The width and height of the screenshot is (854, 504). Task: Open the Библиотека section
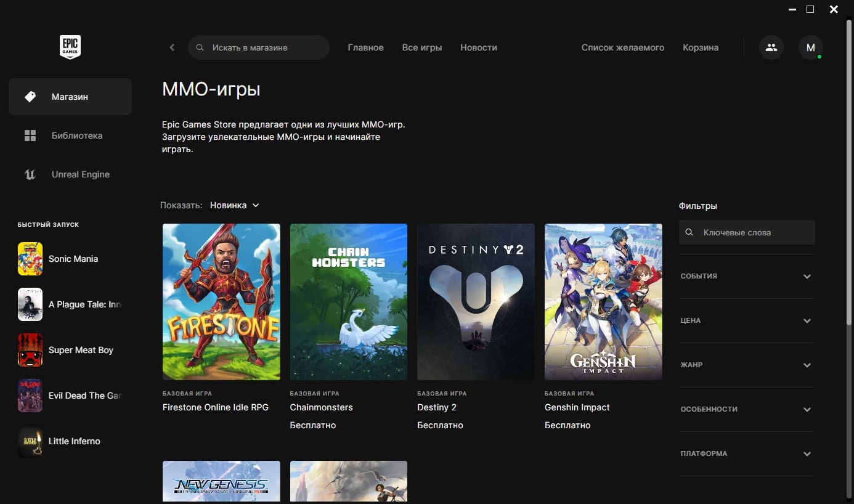pos(70,136)
